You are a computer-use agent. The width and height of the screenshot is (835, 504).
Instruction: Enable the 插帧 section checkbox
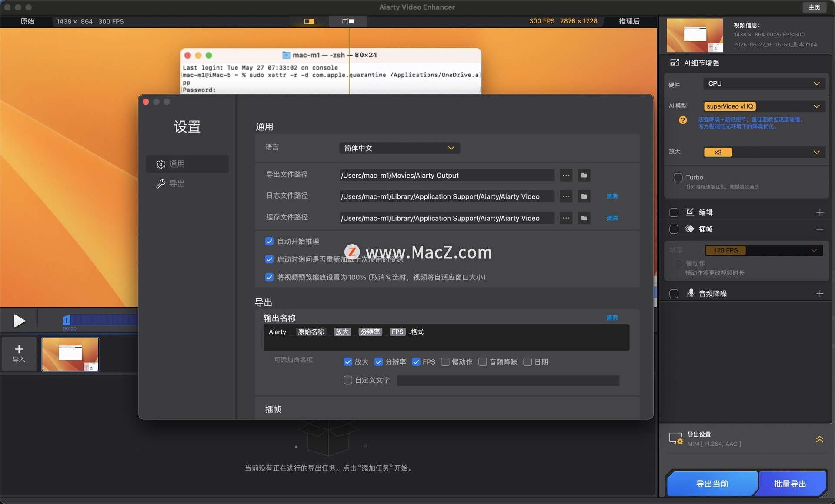674,229
